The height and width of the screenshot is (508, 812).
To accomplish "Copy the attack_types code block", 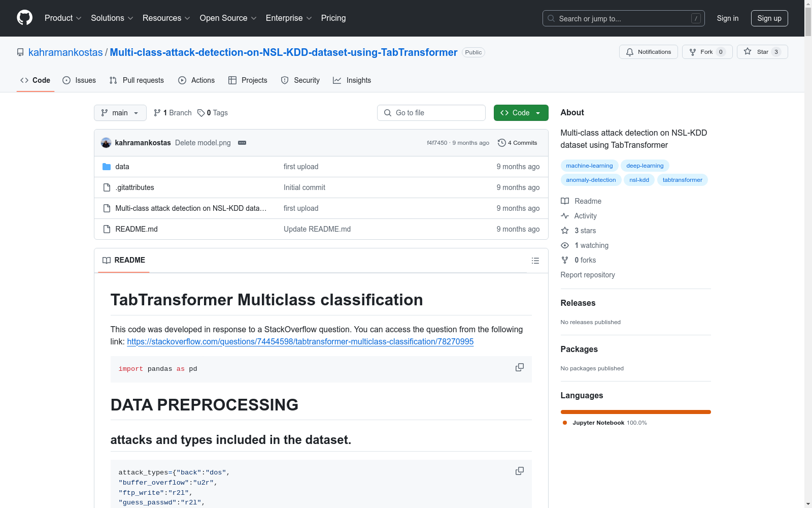I will click(x=520, y=471).
